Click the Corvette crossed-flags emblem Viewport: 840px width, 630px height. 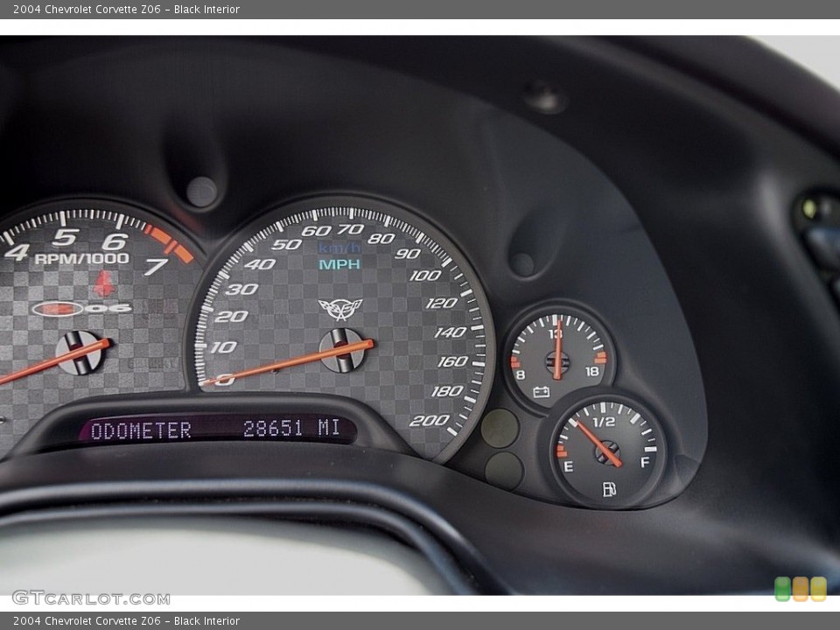click(340, 309)
